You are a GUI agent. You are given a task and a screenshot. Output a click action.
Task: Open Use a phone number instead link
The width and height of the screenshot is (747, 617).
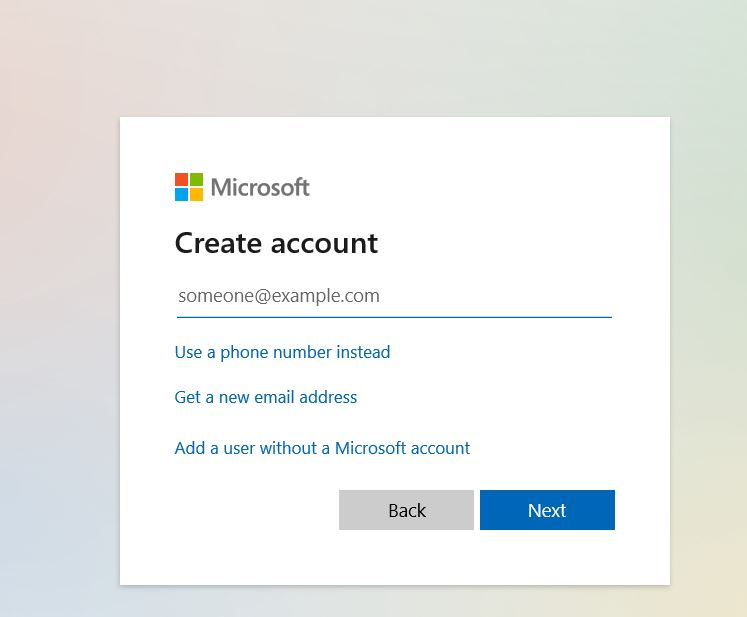(283, 352)
